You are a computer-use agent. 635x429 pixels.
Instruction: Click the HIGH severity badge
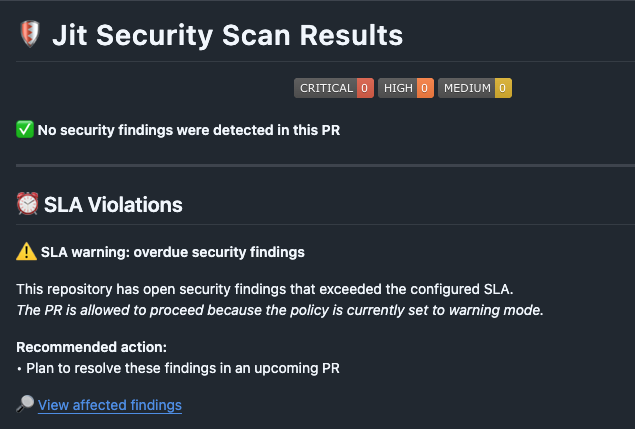[406, 88]
